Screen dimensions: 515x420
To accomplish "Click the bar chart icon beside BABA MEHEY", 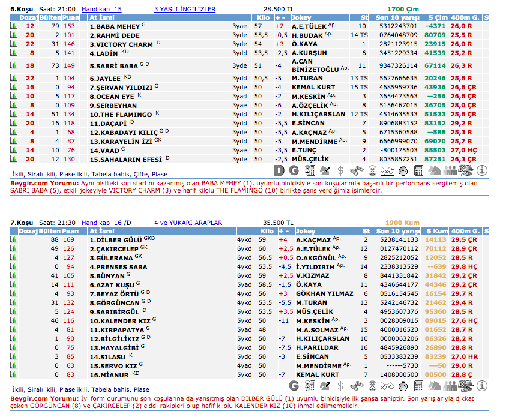I will point(13,26).
